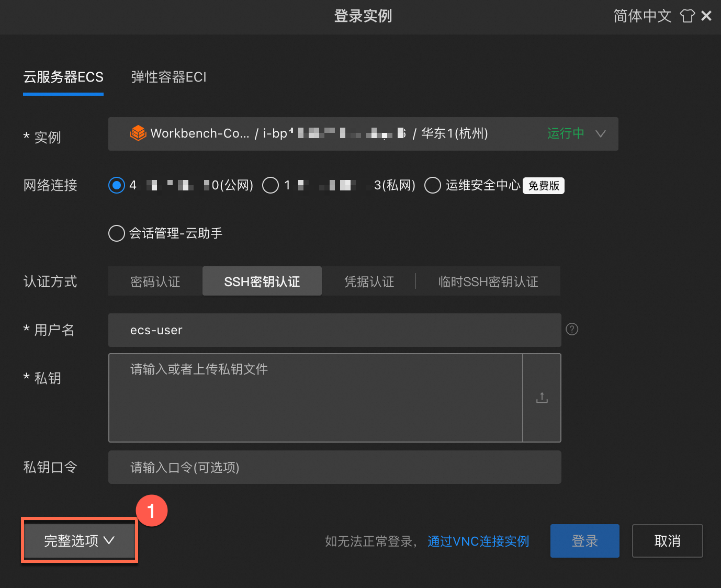Open the username help question icon
This screenshot has height=588, width=721.
pos(572,330)
